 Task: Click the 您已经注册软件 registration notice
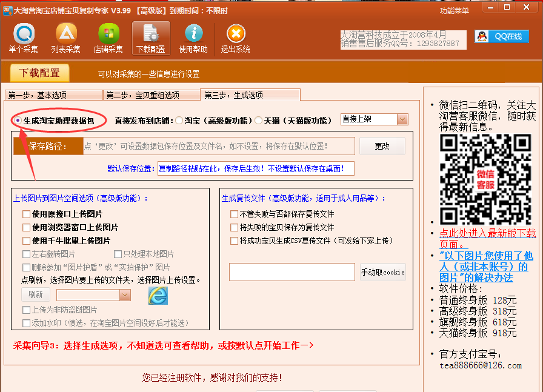(x=212, y=377)
